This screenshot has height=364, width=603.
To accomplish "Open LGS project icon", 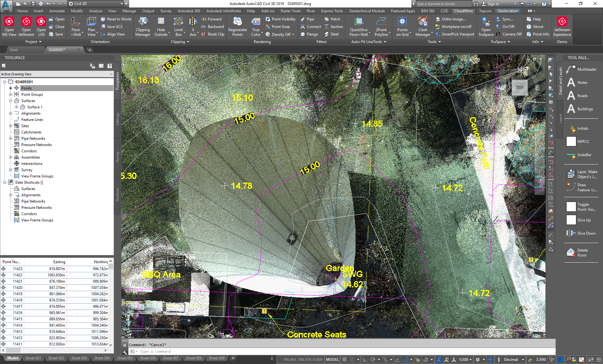I will tap(41, 26).
